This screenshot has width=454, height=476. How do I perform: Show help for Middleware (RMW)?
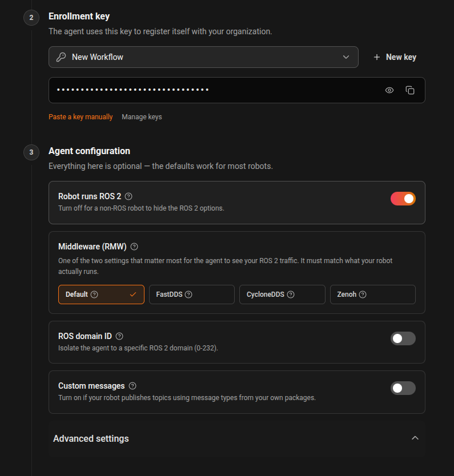click(134, 247)
